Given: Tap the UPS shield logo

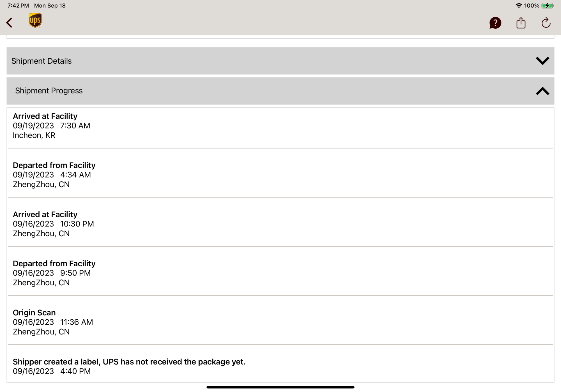Looking at the screenshot, I should (35, 20).
